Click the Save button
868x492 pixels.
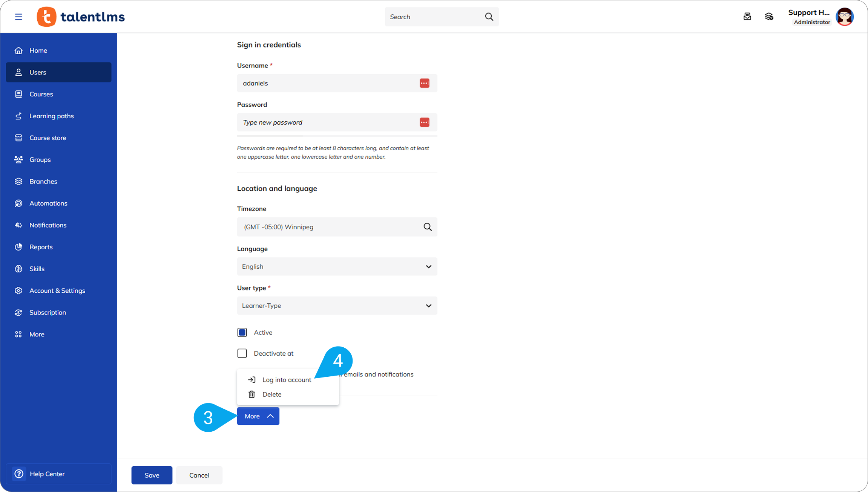[152, 475]
